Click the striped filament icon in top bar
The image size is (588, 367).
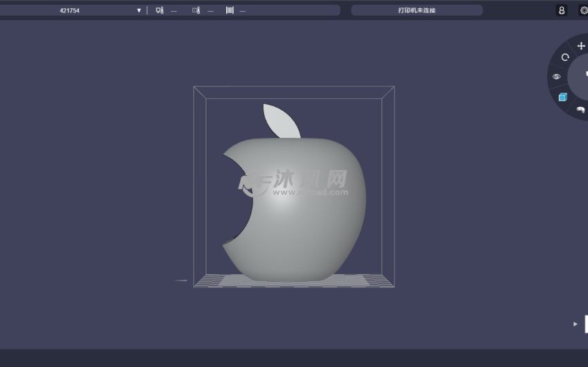(230, 10)
